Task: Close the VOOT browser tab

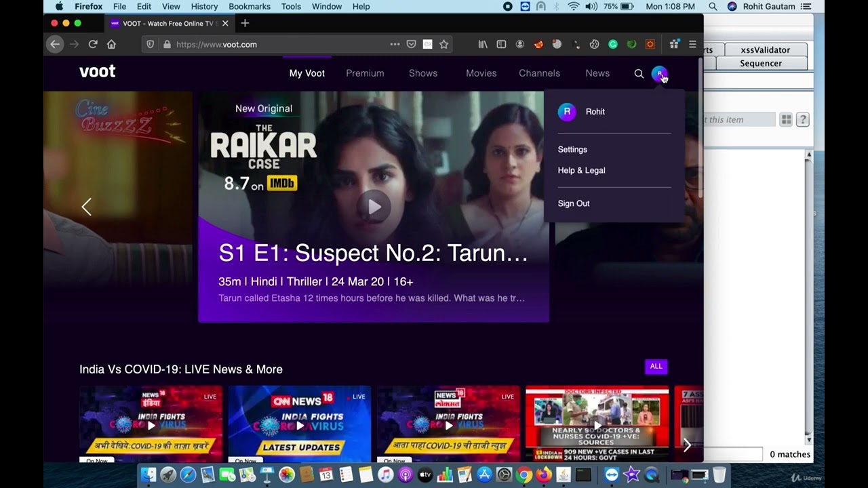Action: point(225,23)
